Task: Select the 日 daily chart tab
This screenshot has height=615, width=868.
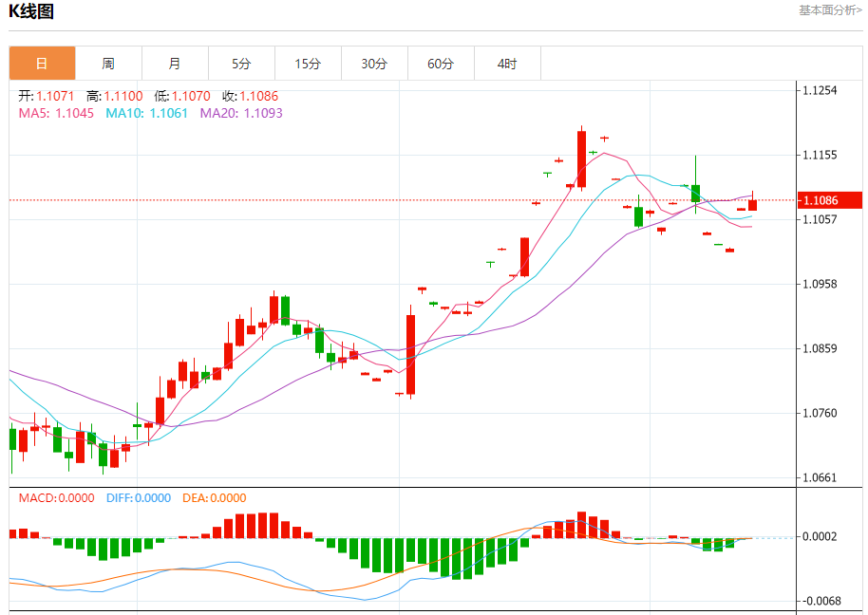Action: coord(42,64)
